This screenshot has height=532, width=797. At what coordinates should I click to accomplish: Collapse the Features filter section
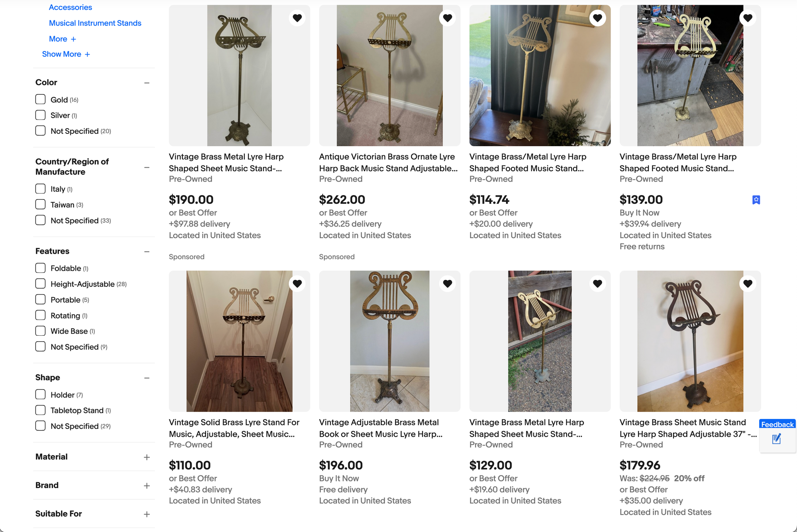[147, 251]
